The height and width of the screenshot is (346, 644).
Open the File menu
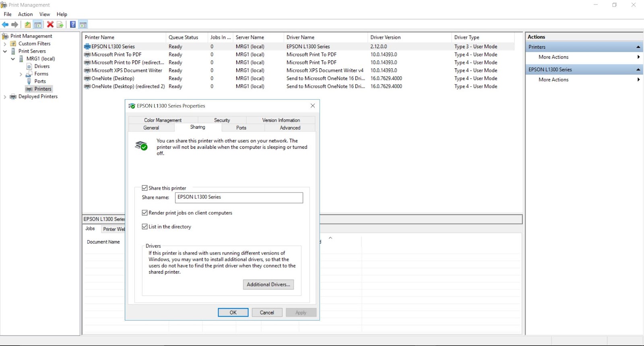[8, 14]
